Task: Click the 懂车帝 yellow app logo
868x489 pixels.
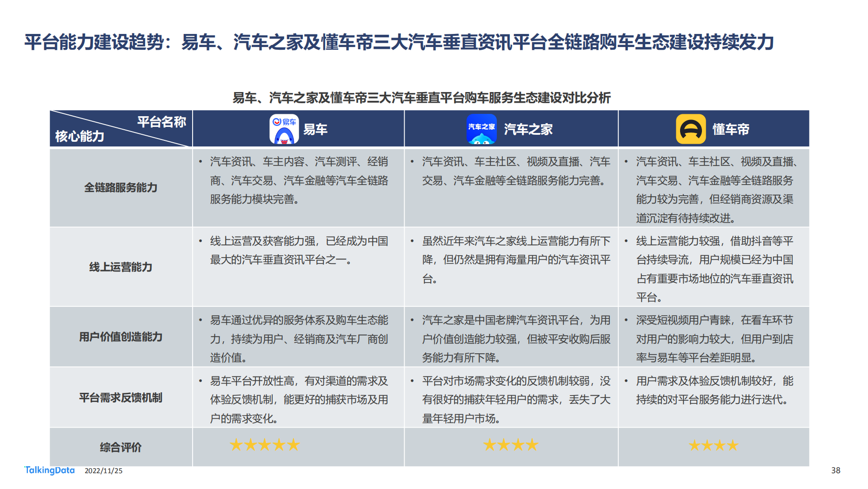Action: tap(691, 129)
